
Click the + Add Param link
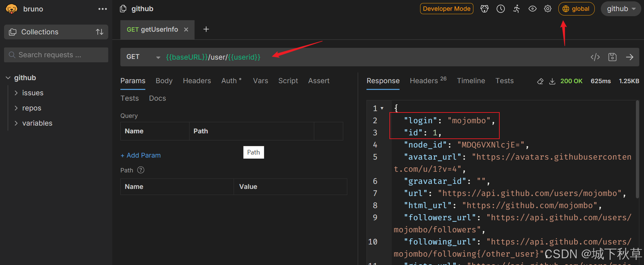click(141, 155)
